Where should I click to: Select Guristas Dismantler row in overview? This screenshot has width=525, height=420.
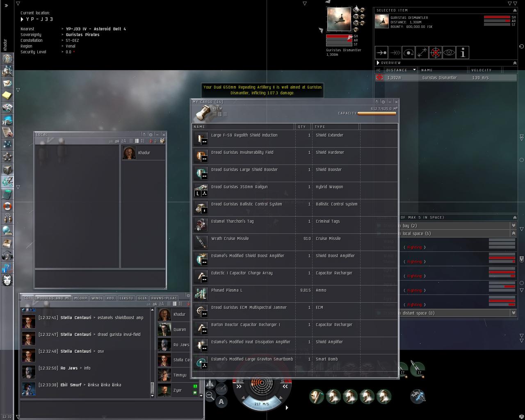coord(446,78)
